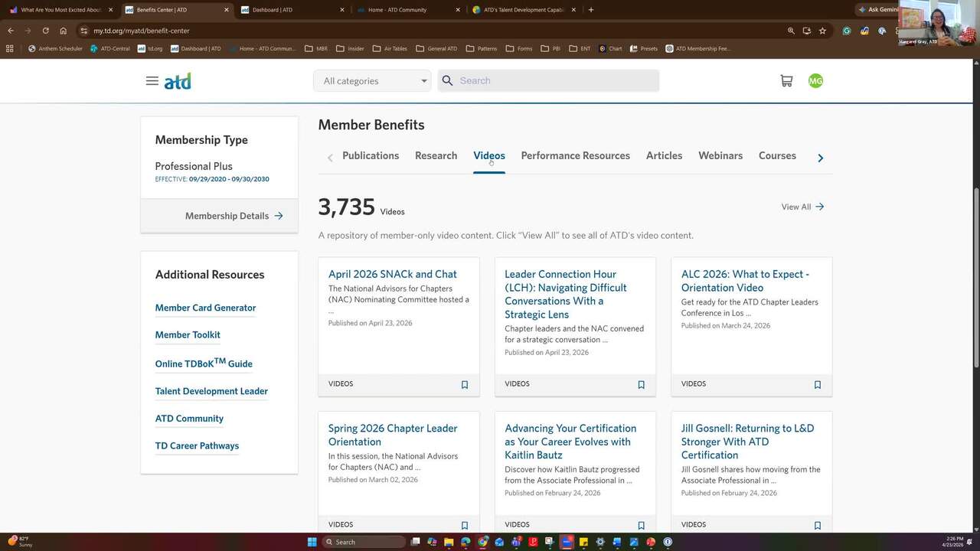Switch to the Webinars tab
This screenshot has height=551, width=980.
[x=720, y=156]
